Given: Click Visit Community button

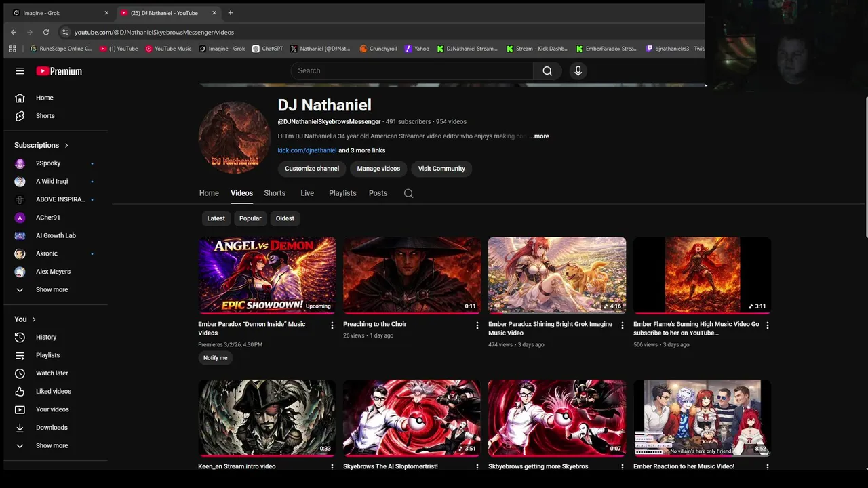Looking at the screenshot, I should click(x=441, y=169).
